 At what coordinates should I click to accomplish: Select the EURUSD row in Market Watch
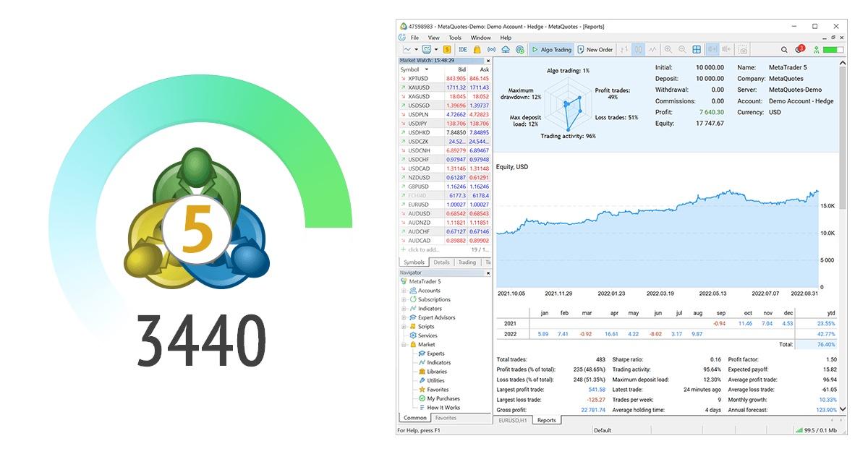[445, 205]
